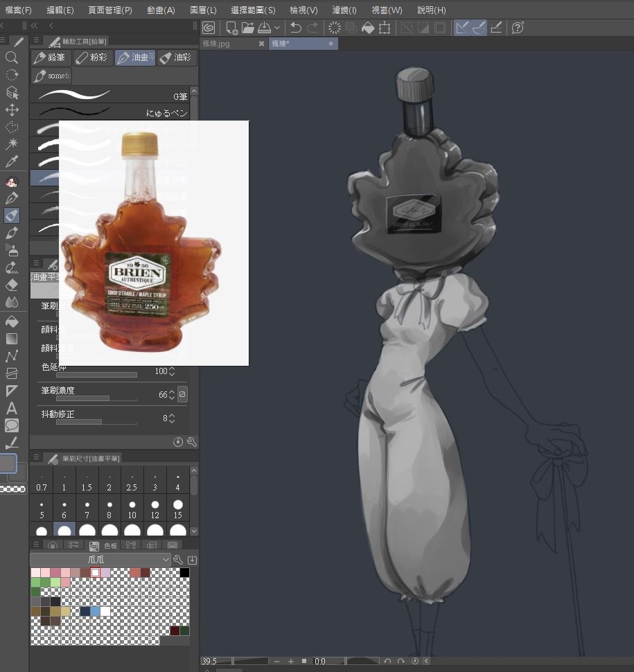Open the 濾鏡(I) menu
The width and height of the screenshot is (634, 672).
[x=344, y=10]
